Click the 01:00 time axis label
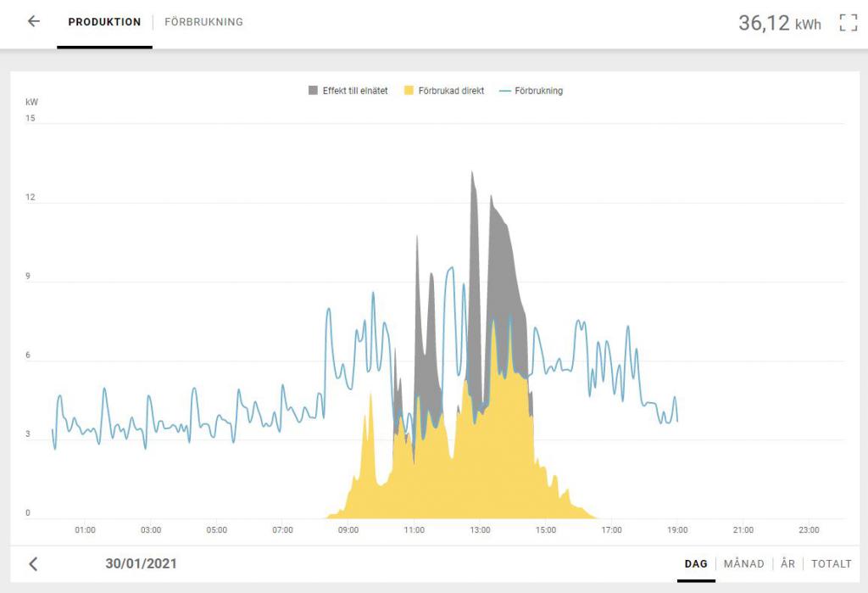The width and height of the screenshot is (868, 593). coord(86,530)
